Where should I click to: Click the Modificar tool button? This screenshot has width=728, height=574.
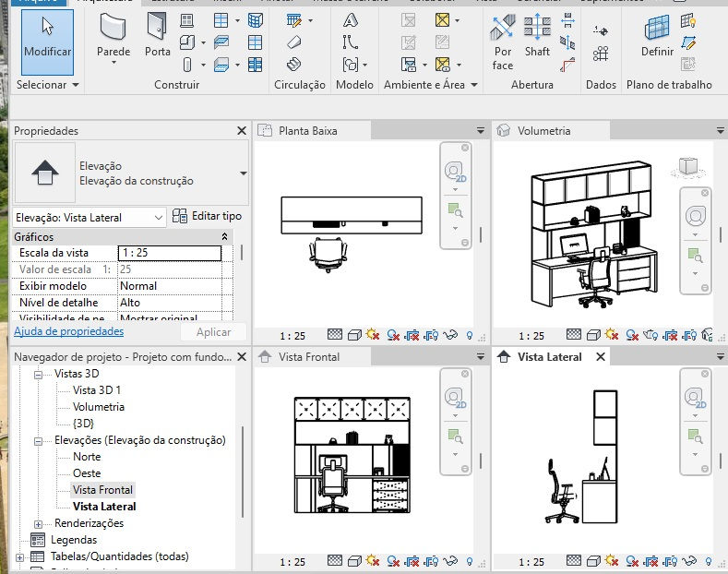point(47,42)
